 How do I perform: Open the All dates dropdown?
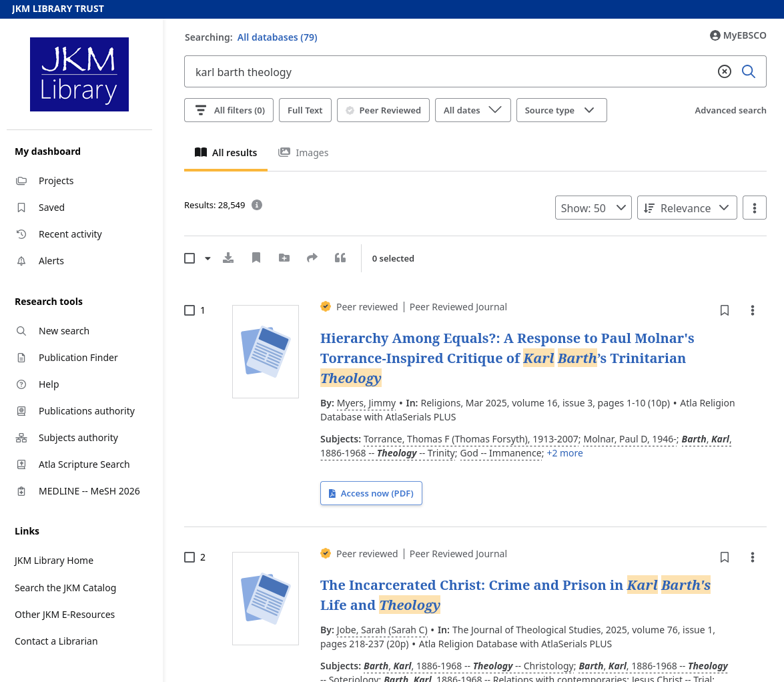(x=472, y=110)
